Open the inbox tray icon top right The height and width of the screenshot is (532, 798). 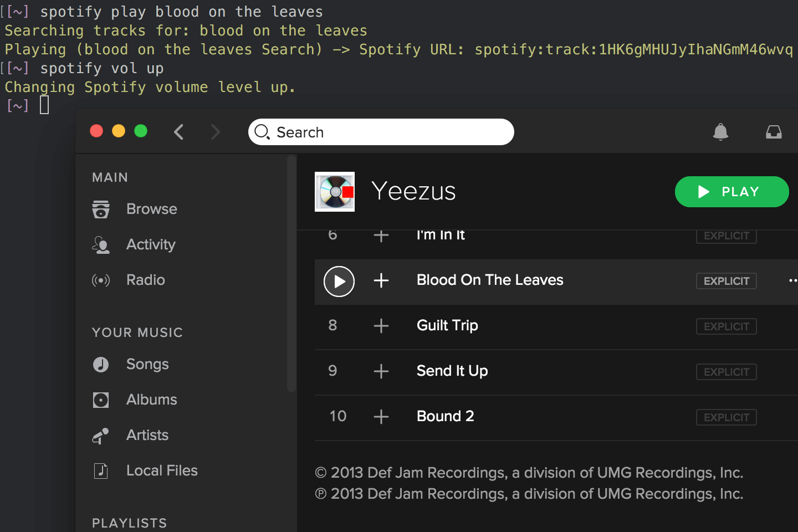coord(774,132)
